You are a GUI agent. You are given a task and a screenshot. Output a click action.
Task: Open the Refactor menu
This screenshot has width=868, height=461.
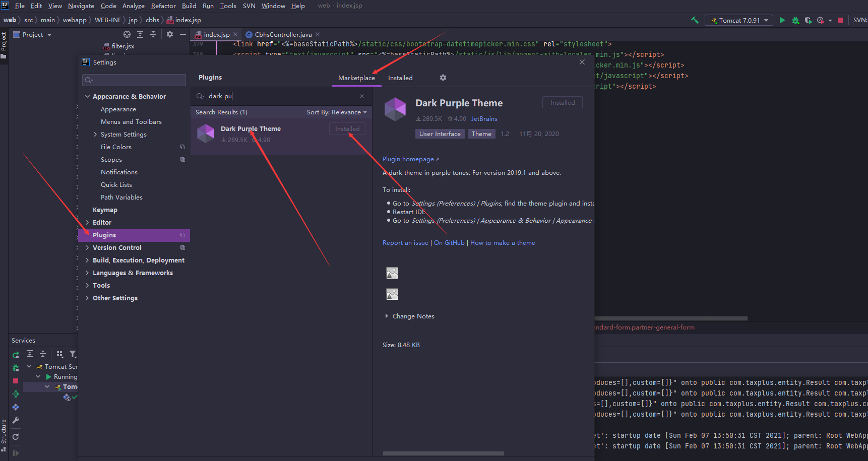163,6
